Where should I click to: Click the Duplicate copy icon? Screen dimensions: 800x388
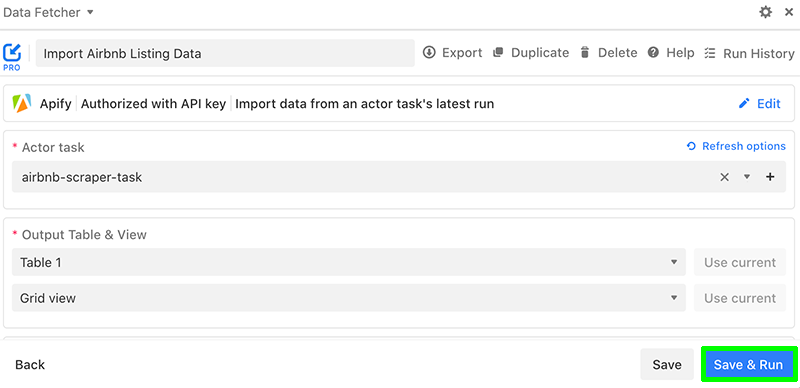click(498, 53)
